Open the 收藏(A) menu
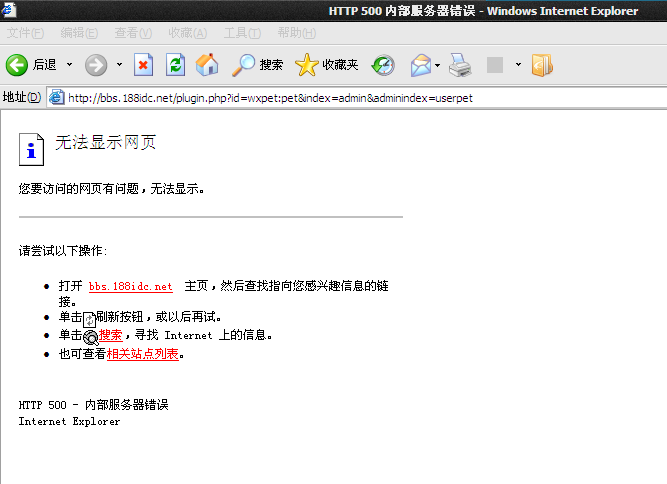This screenshot has height=484, width=667. pos(188,33)
